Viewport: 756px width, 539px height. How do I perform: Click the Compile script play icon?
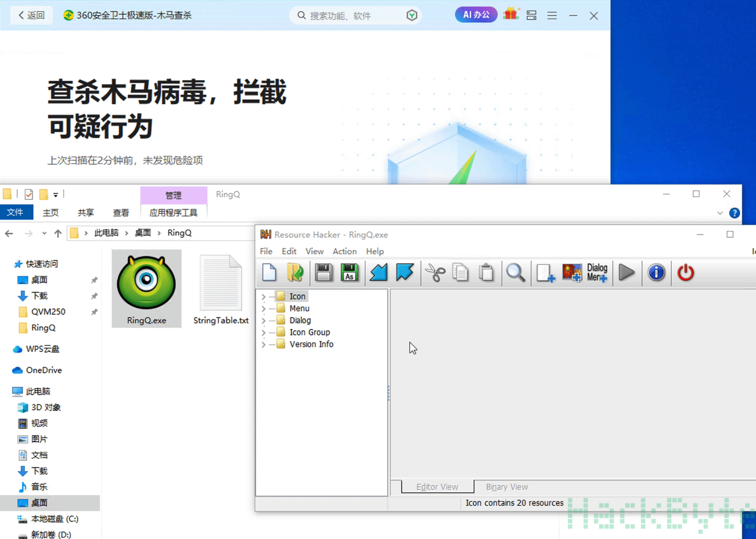[626, 273]
